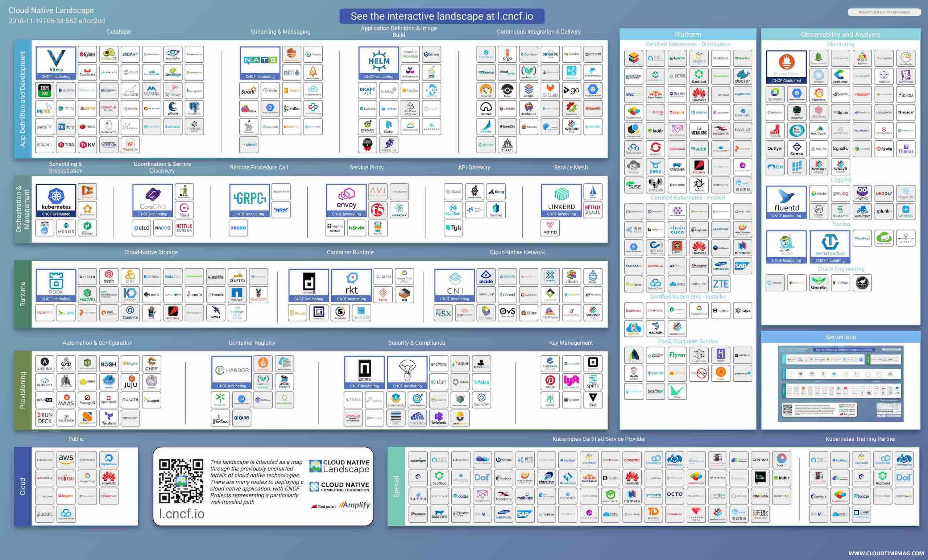This screenshot has height=560, width=928.
Task: Click the Kubernetes CNCF Graduated card
Action: click(56, 200)
